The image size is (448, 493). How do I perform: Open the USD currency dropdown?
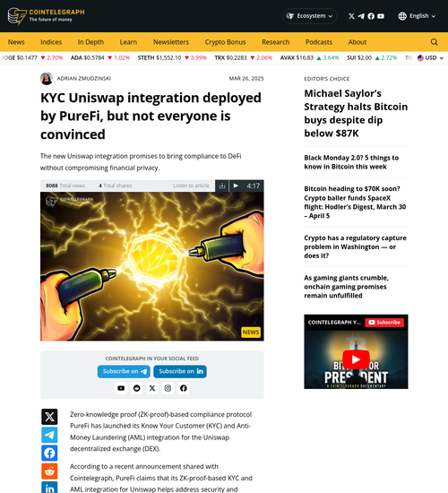point(430,58)
